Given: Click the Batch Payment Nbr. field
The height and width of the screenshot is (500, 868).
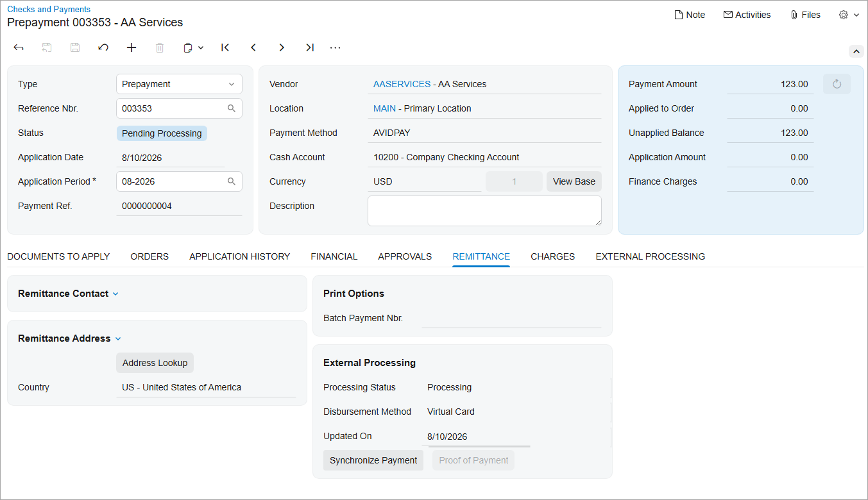Looking at the screenshot, I should point(511,318).
